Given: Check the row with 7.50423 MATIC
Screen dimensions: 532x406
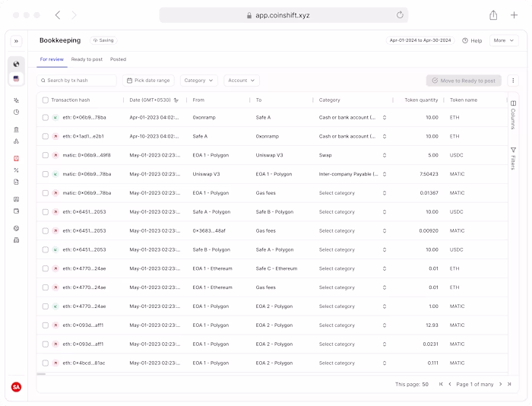Looking at the screenshot, I should 46,174.
